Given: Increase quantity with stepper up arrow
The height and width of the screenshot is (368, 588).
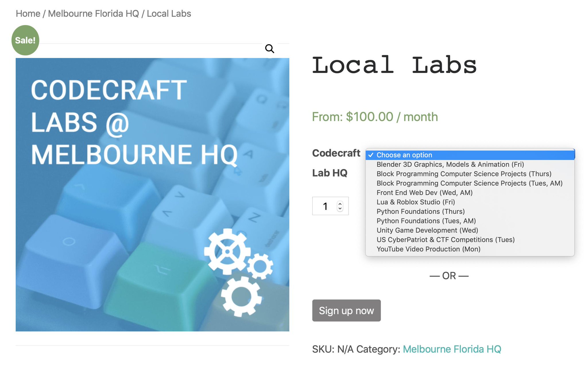Looking at the screenshot, I should [x=340, y=204].
